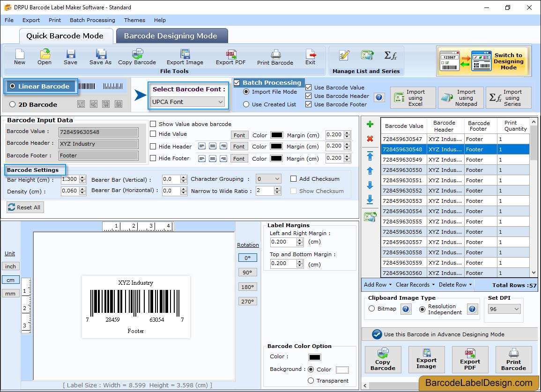Left-align the barcode header text
The image size is (541, 392).
[202, 146]
